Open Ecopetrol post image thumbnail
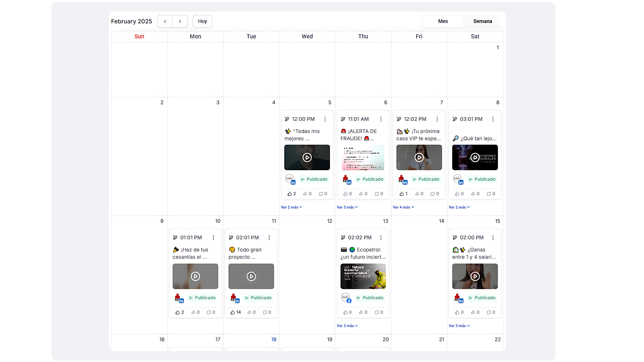This screenshot has width=644, height=362. [363, 276]
